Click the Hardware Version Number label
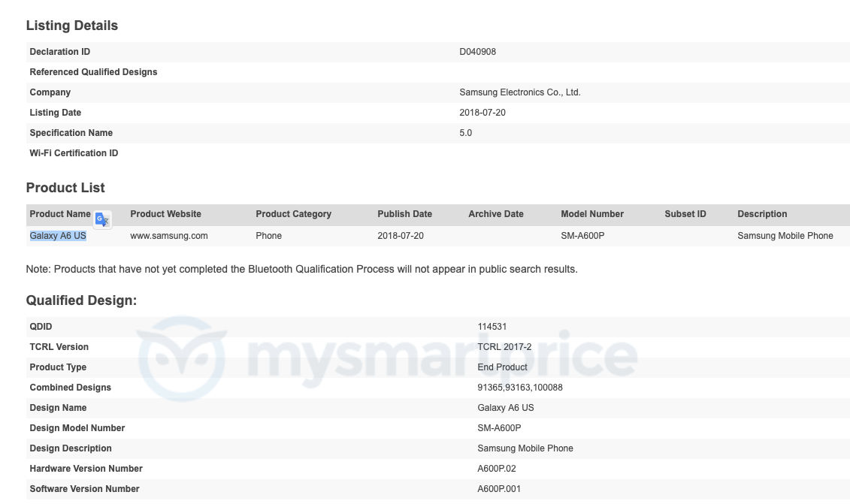 click(x=86, y=469)
